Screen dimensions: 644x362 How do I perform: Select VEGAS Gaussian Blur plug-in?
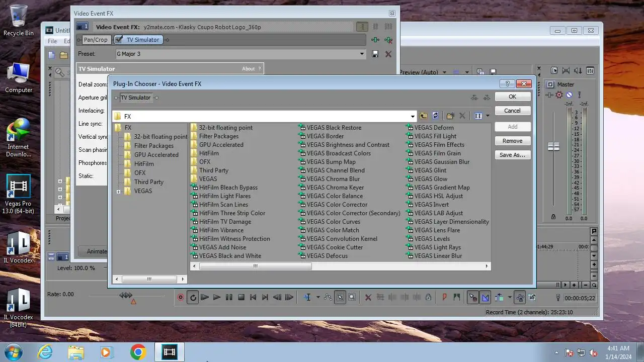[438, 162]
